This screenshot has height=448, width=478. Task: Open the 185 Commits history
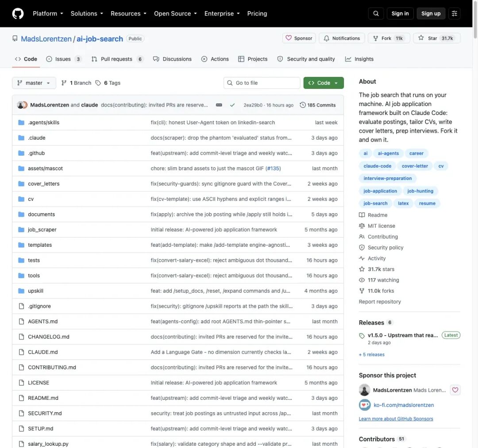tap(318, 105)
